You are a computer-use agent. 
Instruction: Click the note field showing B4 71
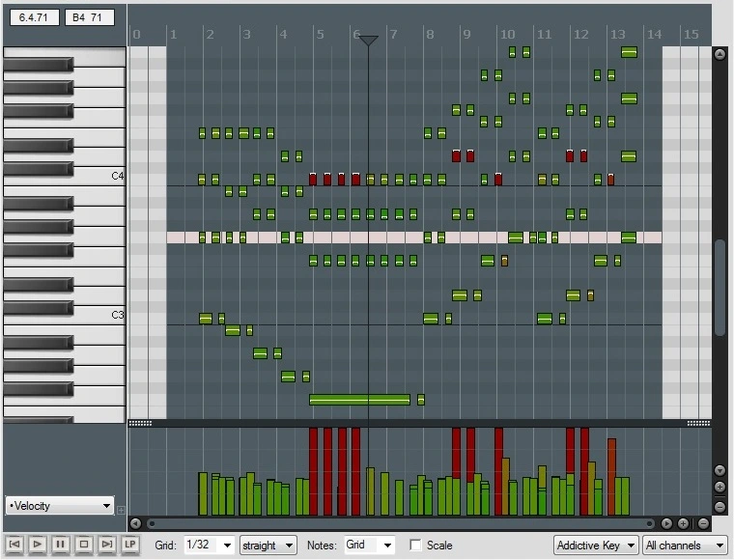click(90, 17)
